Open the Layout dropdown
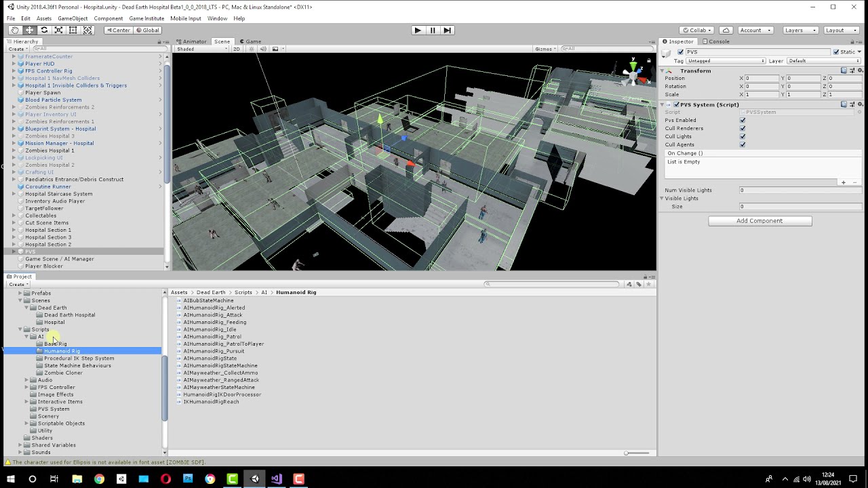 click(842, 30)
